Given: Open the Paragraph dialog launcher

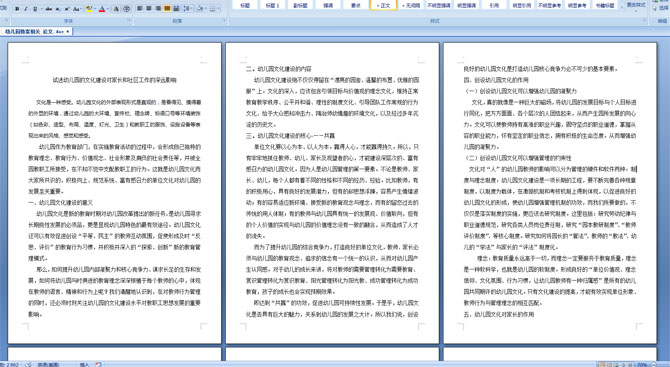Looking at the screenshot, I should click(224, 21).
